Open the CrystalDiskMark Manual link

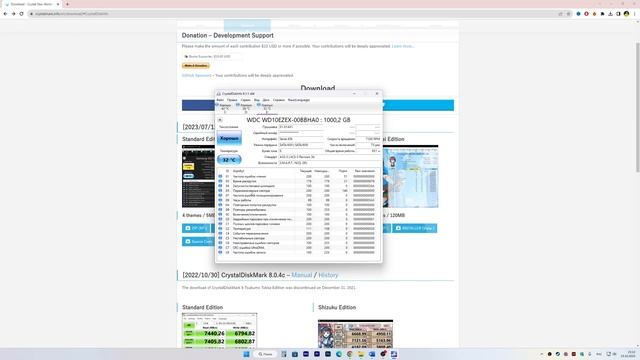point(302,275)
